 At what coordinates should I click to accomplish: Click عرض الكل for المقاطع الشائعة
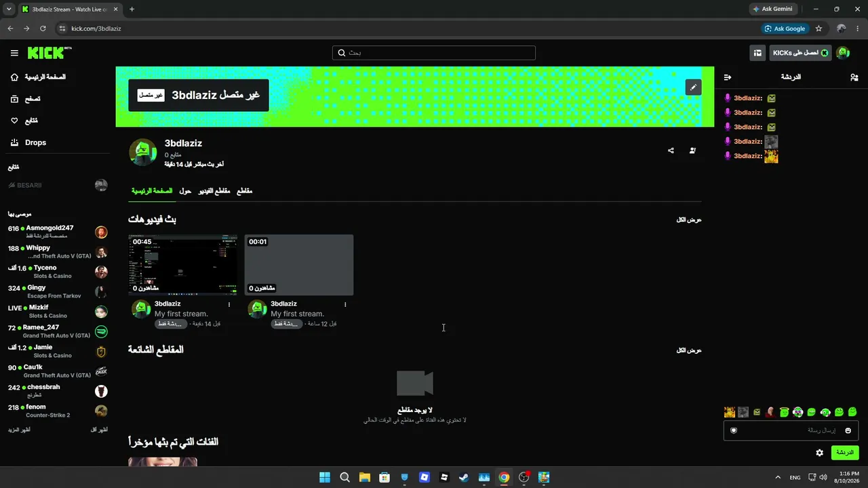pyautogui.click(x=689, y=350)
